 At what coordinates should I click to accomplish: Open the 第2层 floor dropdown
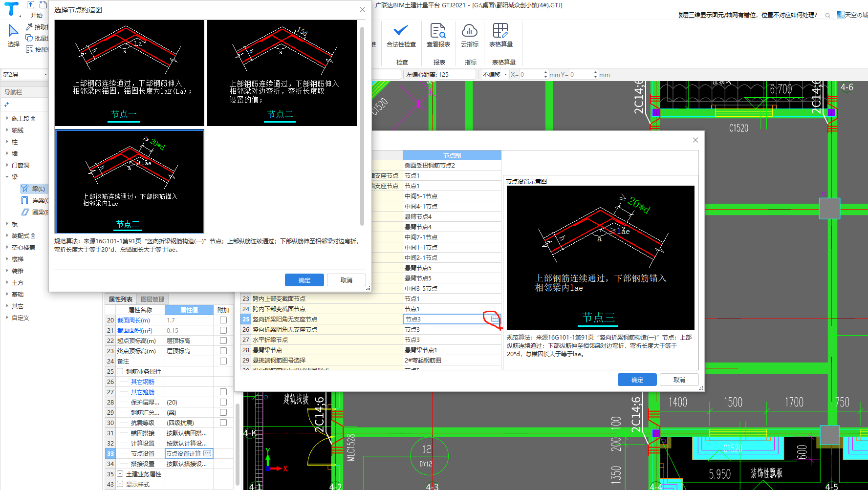click(x=25, y=75)
